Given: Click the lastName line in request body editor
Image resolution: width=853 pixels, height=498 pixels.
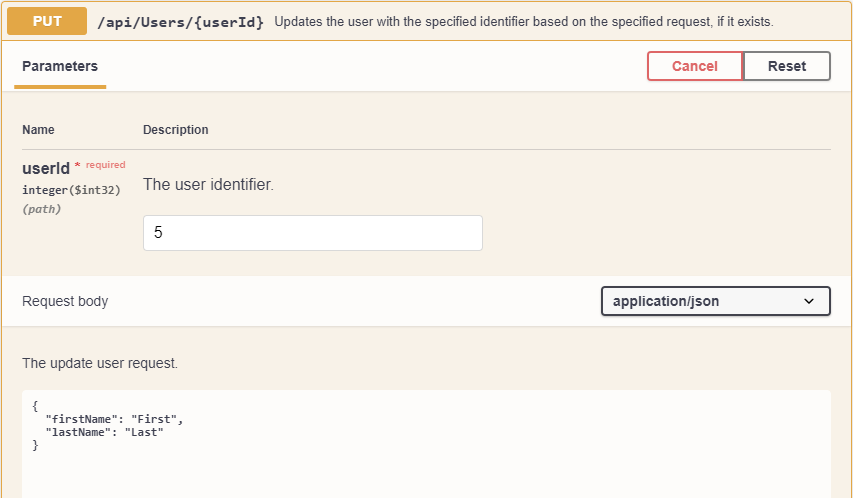Looking at the screenshot, I should [104, 432].
